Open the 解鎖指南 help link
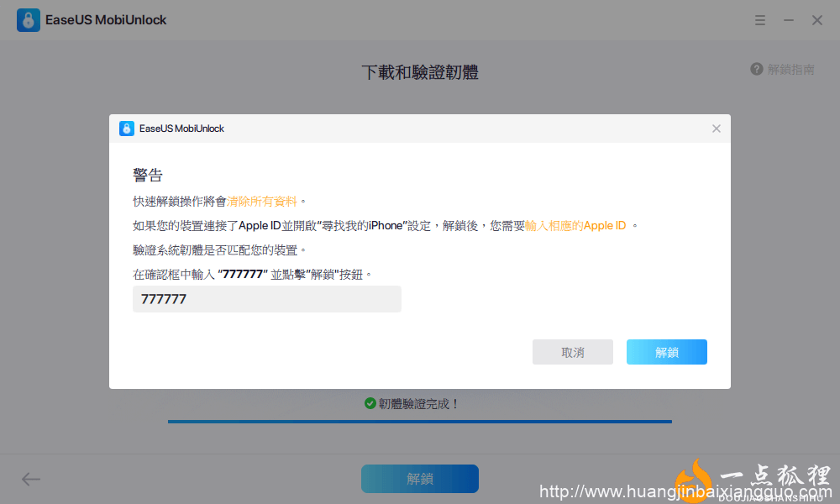Viewport: 840px width, 504px height. [x=790, y=70]
